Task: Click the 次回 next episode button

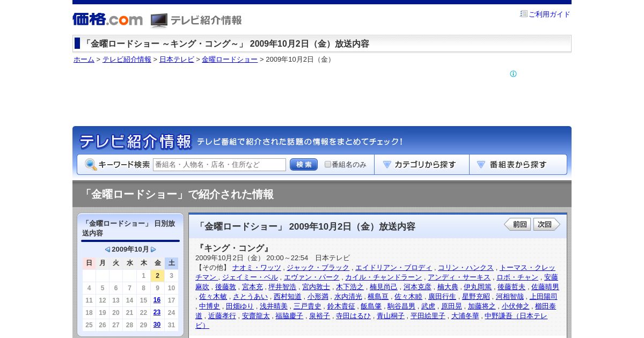Action: (x=547, y=225)
